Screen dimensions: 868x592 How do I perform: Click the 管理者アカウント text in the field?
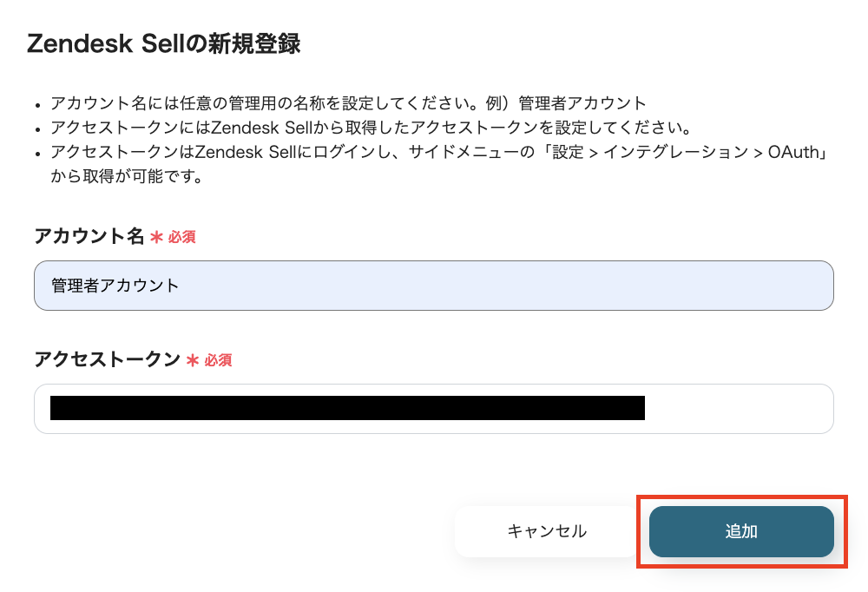pos(115,286)
